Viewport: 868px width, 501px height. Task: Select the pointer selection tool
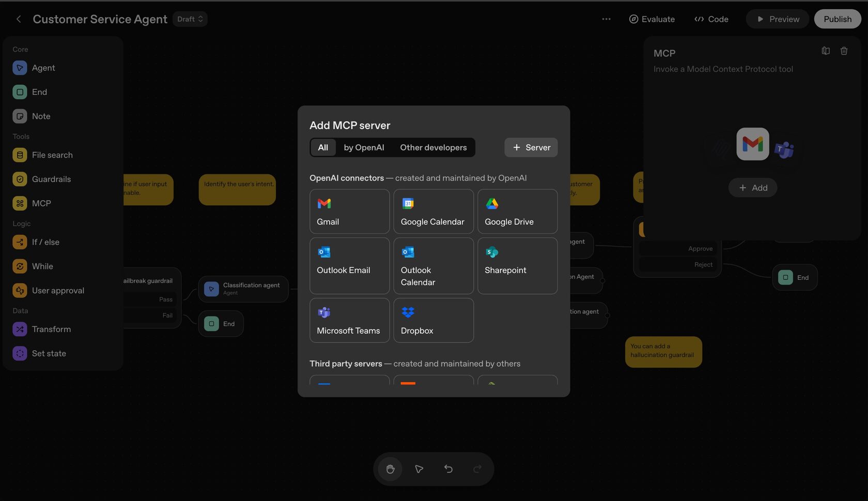pyautogui.click(x=419, y=469)
